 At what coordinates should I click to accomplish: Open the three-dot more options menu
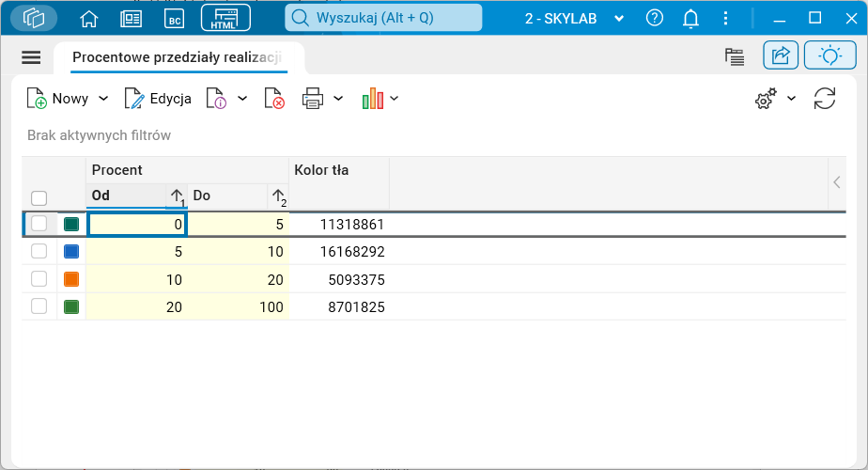(x=725, y=18)
